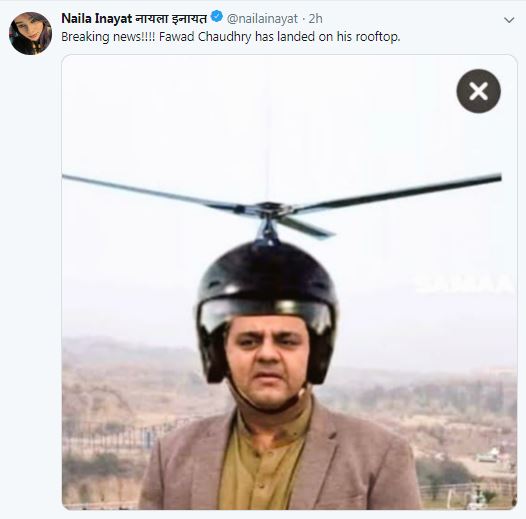Screen dimensions: 526x519
Task: Click the words 'Breaking news!!!!' in the tweet
Action: [108, 37]
